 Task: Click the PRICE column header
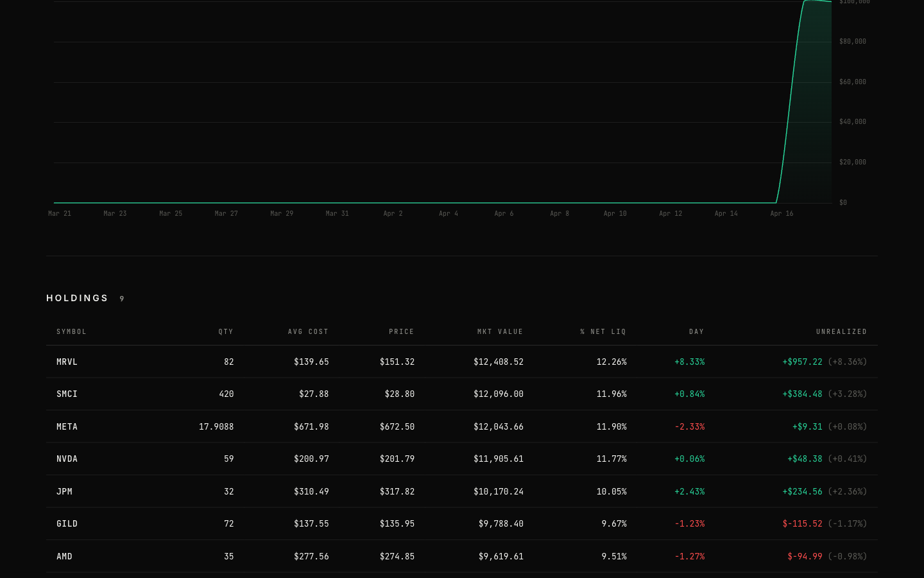[402, 332]
